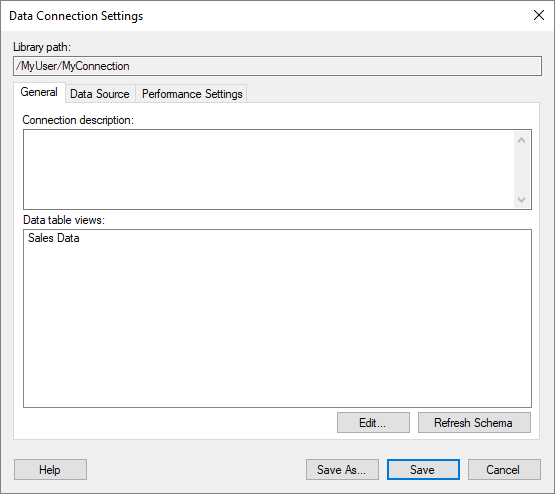Click the Connection description label

point(78,120)
